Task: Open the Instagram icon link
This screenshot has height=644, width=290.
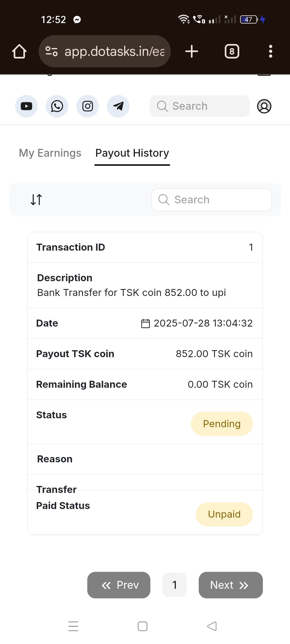Action: tap(88, 106)
